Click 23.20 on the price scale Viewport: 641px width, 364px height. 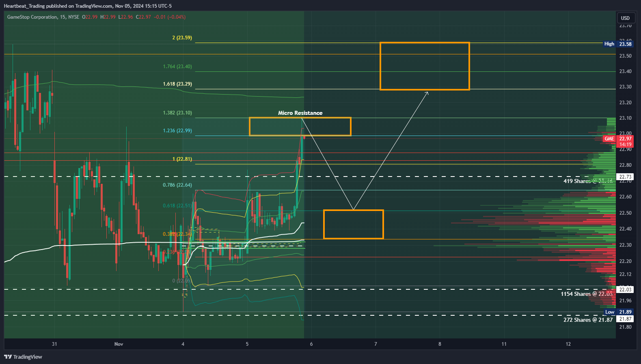click(625, 102)
